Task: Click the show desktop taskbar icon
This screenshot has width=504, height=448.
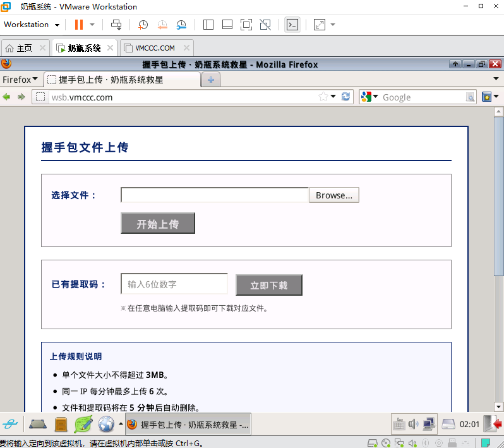Action: coord(38,424)
